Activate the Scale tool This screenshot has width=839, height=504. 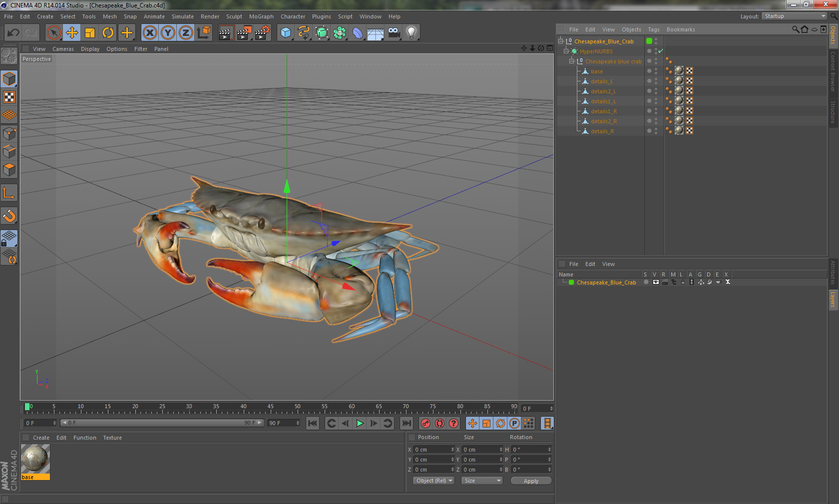(x=90, y=33)
